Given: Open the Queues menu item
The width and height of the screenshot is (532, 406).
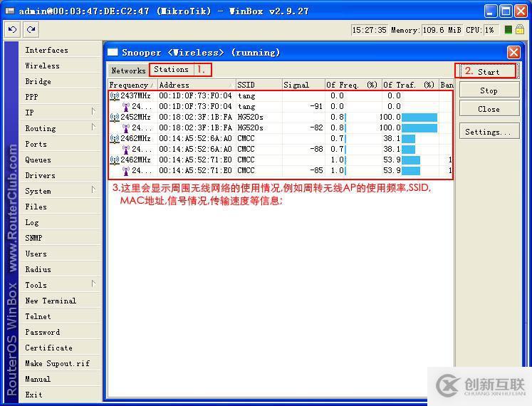Looking at the screenshot, I should (x=61, y=160).
